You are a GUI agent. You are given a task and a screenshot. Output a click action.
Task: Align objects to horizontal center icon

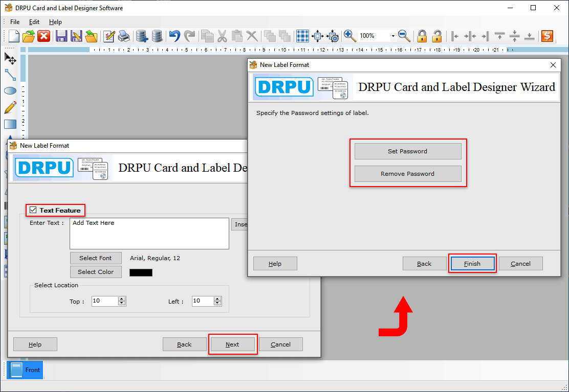(470, 36)
